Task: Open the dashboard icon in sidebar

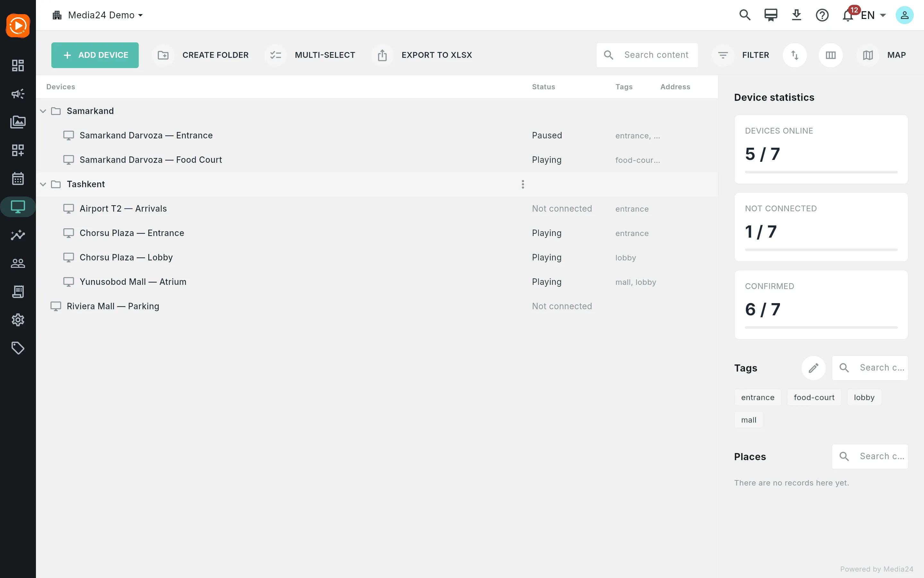Action: coord(18,66)
